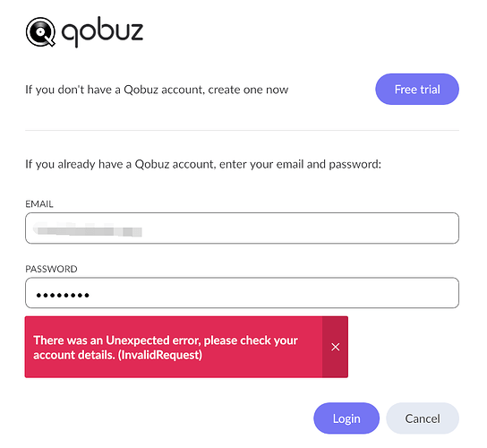
Task: Click the Login button
Action: tap(346, 418)
